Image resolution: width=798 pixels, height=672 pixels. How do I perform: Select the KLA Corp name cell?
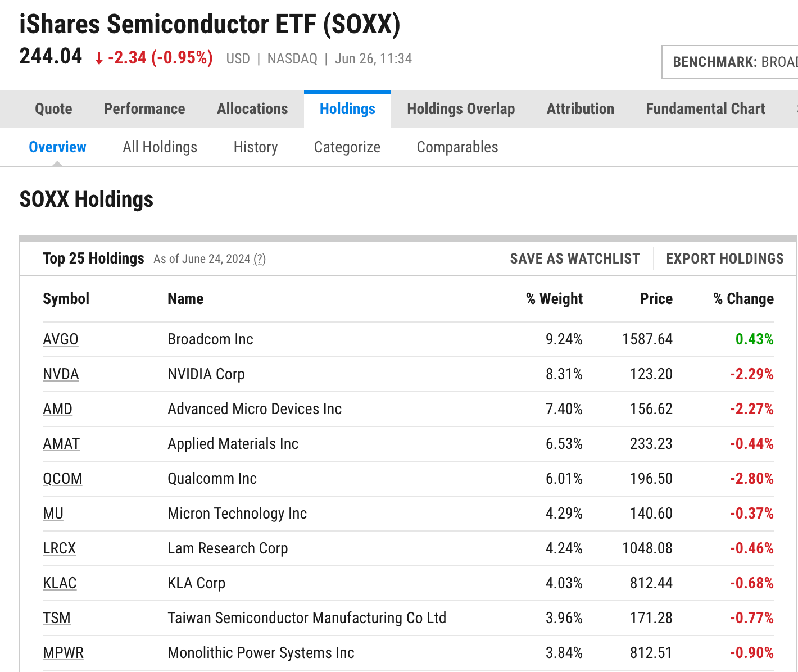[196, 583]
